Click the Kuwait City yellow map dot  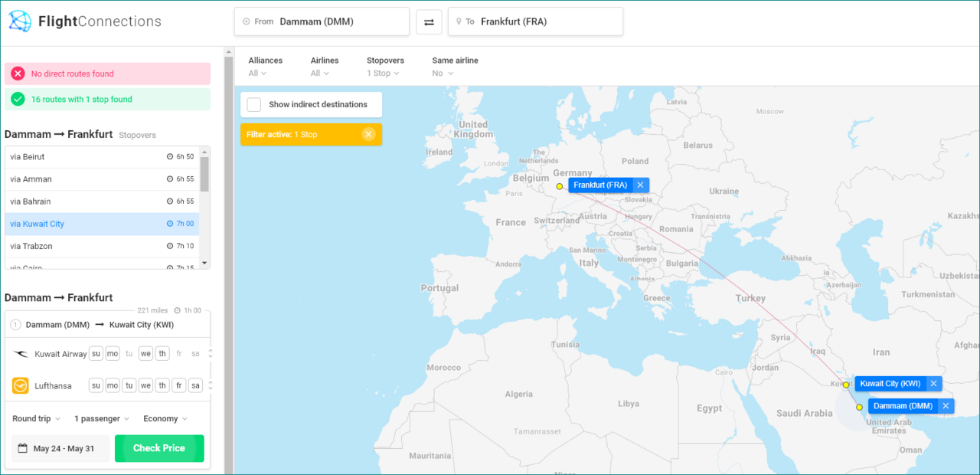tap(846, 385)
